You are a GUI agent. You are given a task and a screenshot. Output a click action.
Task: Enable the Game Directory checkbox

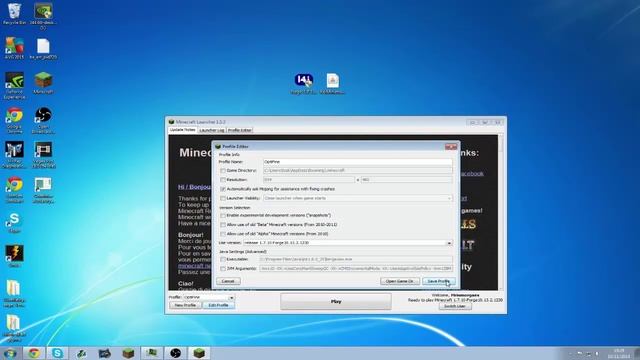[223, 171]
